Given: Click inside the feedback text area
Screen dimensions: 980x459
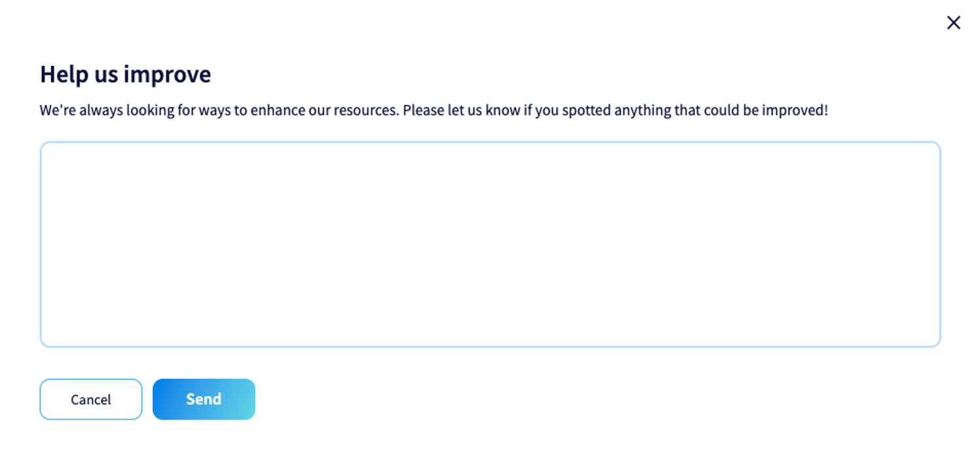Looking at the screenshot, I should [490, 244].
